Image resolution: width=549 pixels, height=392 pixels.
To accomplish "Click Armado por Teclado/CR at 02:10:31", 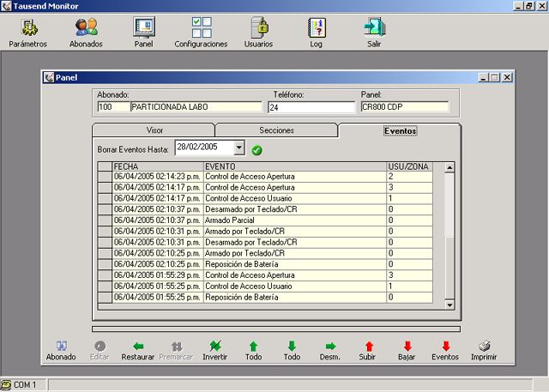I will tap(295, 232).
